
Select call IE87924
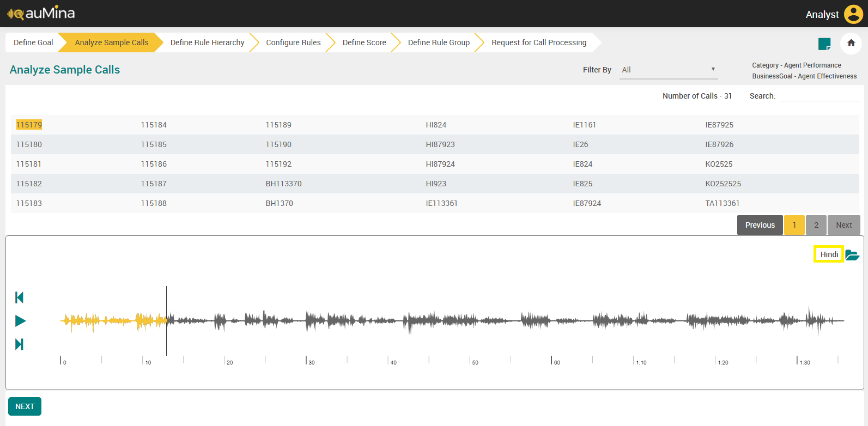click(x=587, y=203)
